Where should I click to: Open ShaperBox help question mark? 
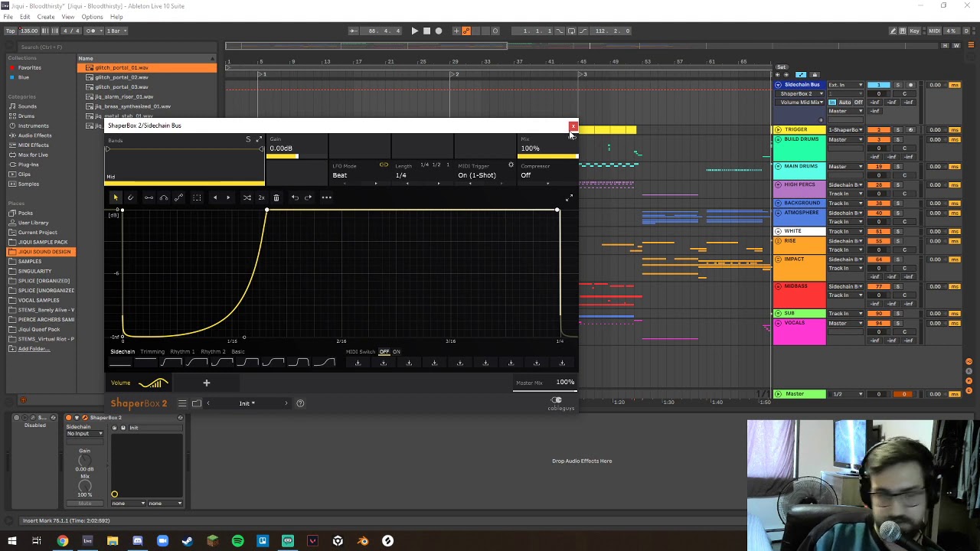point(300,403)
